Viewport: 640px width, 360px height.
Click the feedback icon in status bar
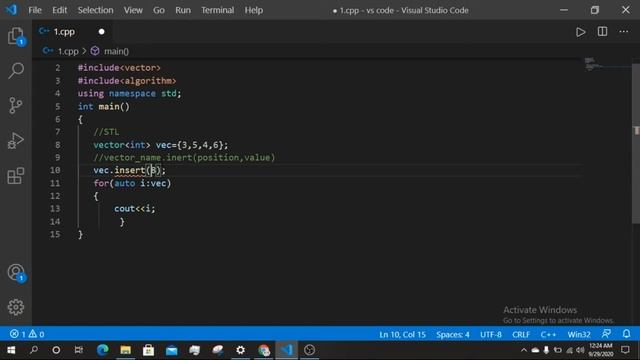(606, 334)
